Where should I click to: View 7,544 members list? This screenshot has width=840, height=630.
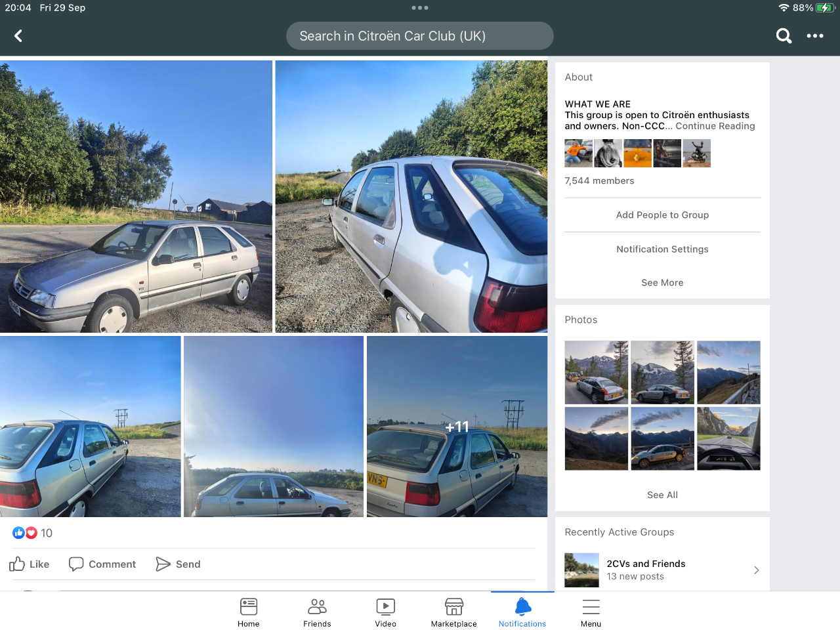tap(599, 180)
